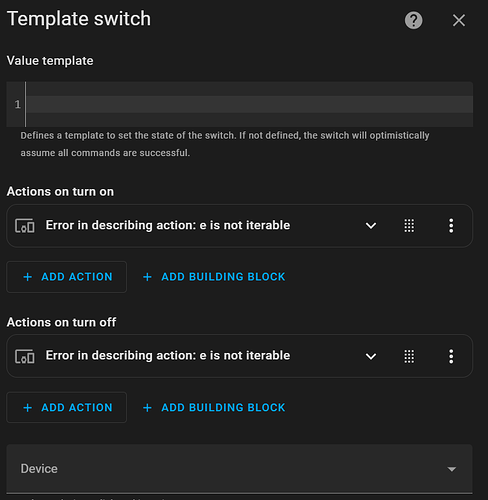Add action under Actions on turn on
488x500 pixels.
[x=67, y=277]
